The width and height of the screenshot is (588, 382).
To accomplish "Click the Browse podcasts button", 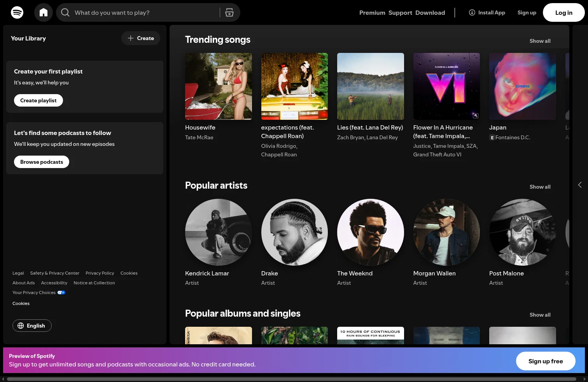I will pos(42,162).
